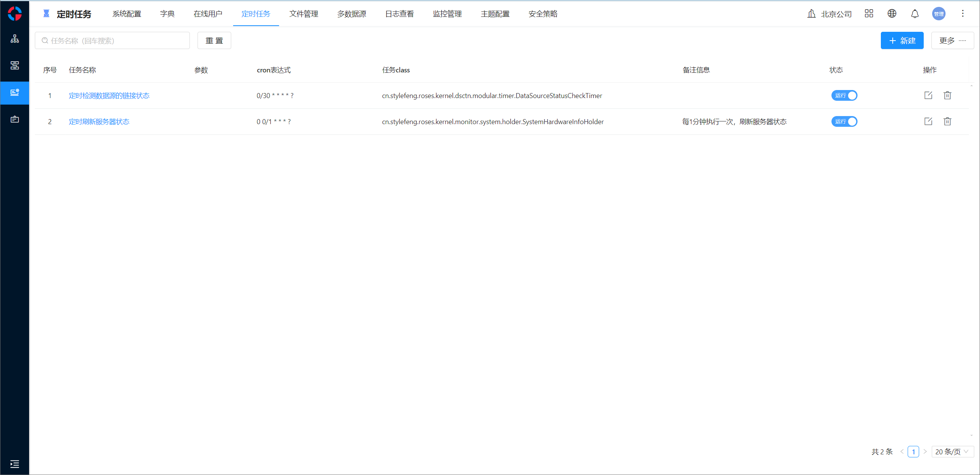This screenshot has width=980, height=475.
Task: Open the second sidebar module icon
Action: coord(15,66)
